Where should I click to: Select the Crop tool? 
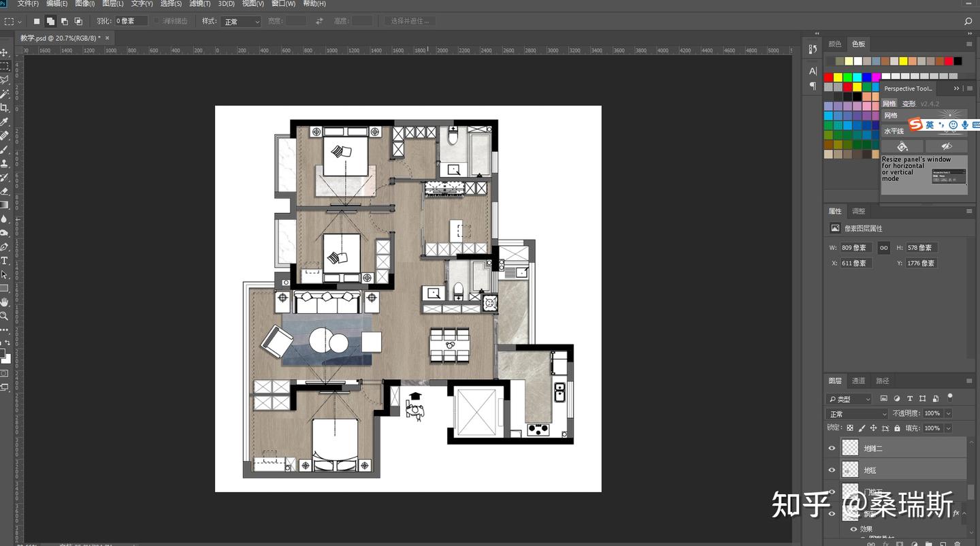click(x=4, y=108)
